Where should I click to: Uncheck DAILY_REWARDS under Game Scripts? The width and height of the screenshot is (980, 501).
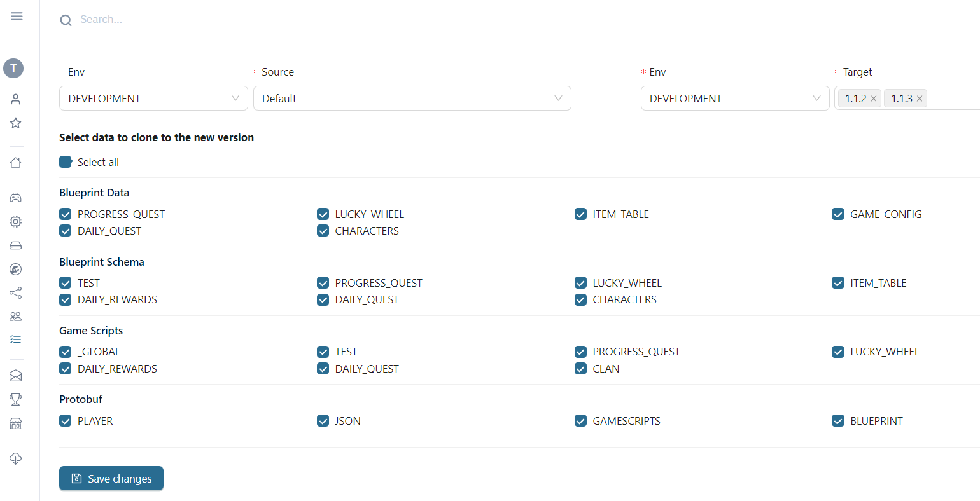[66, 369]
